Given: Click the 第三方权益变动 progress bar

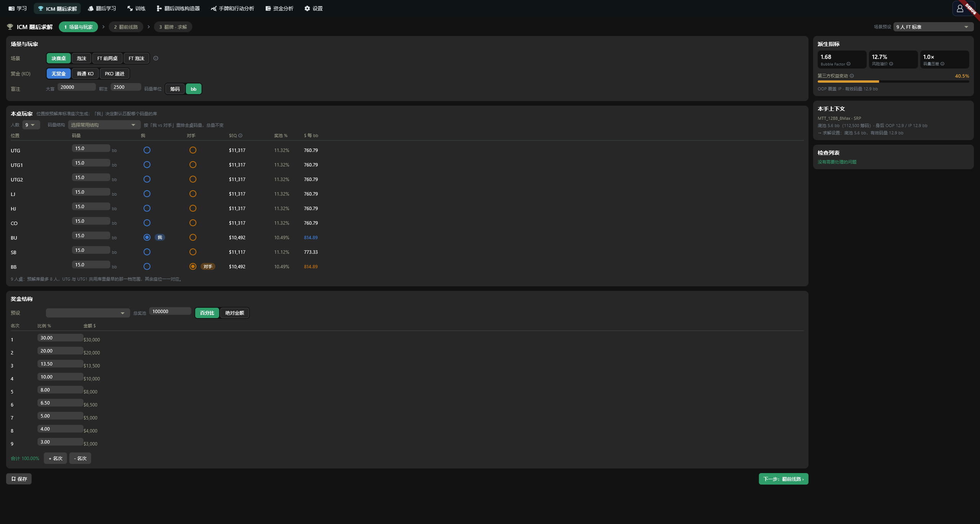Looking at the screenshot, I should coord(893,82).
